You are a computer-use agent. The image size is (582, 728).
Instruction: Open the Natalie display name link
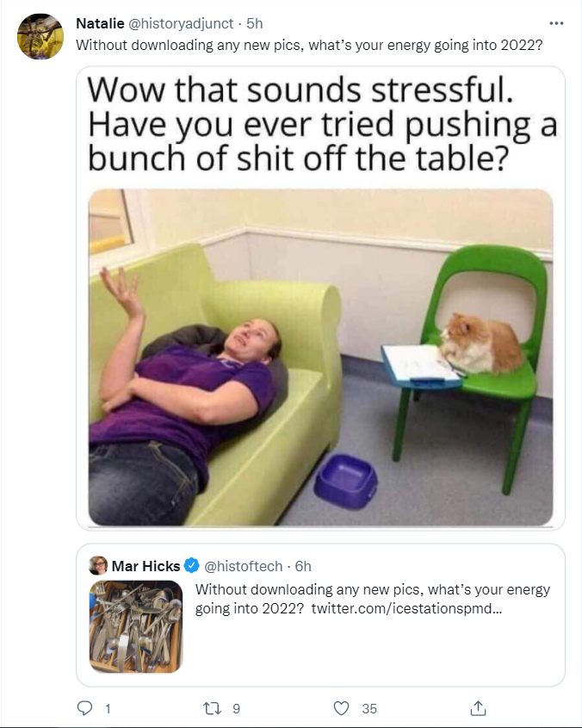[x=100, y=23]
